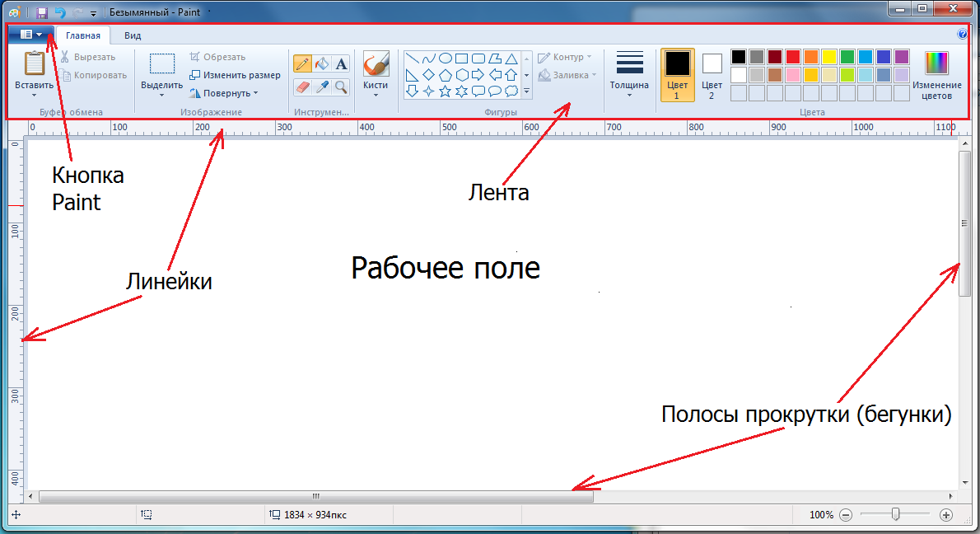Image resolution: width=980 pixels, height=534 pixels.
Task: Choose the oval shape in Фигуры gallery
Action: 445,59
